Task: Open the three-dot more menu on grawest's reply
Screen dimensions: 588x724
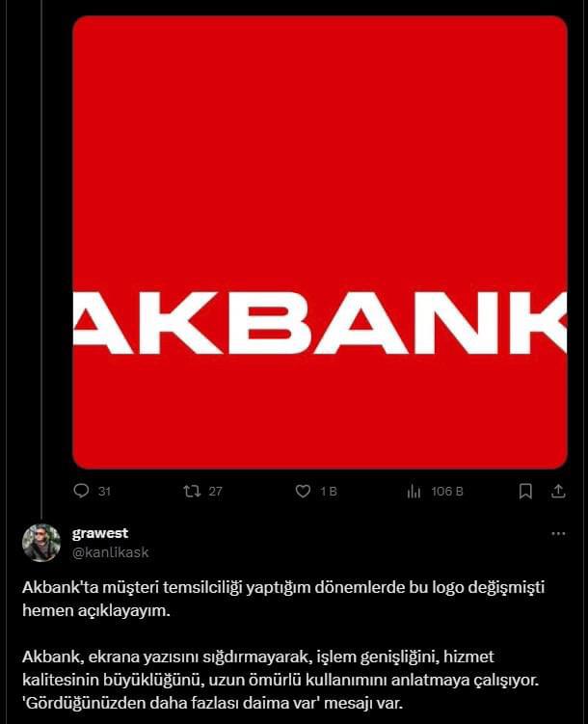Action: 558,534
